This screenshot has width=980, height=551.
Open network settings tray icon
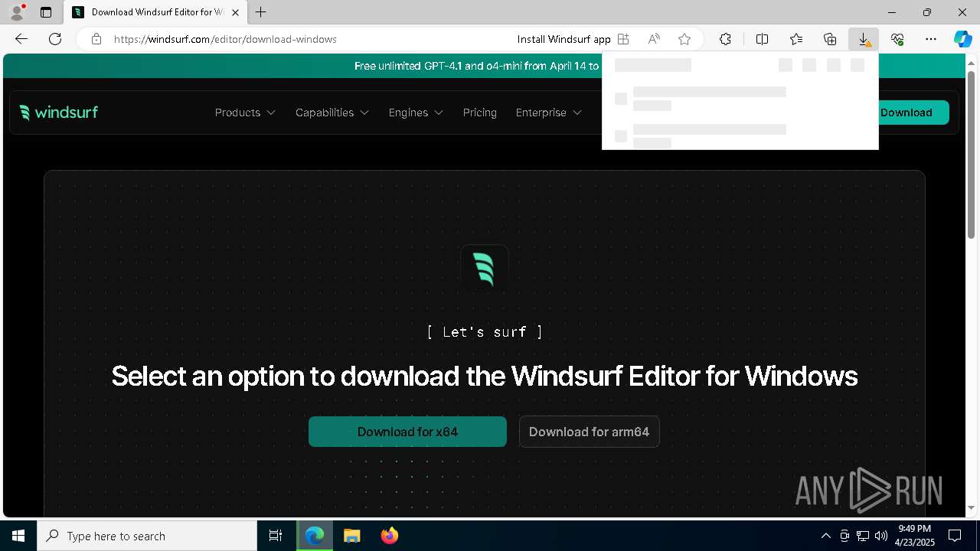(863, 536)
